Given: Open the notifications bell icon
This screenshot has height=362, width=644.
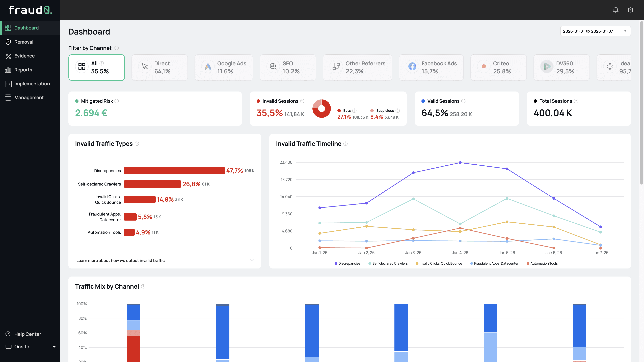Looking at the screenshot, I should (615, 10).
